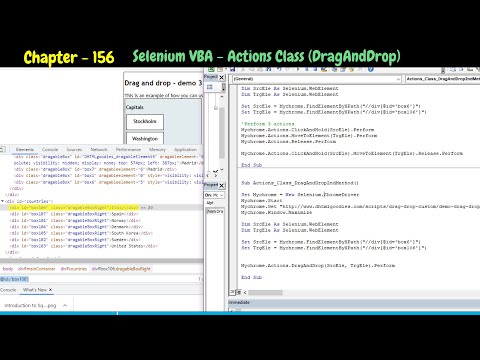480x360 pixels.
Task: Select the box104 Denmark div row
Action: (x=76, y=227)
